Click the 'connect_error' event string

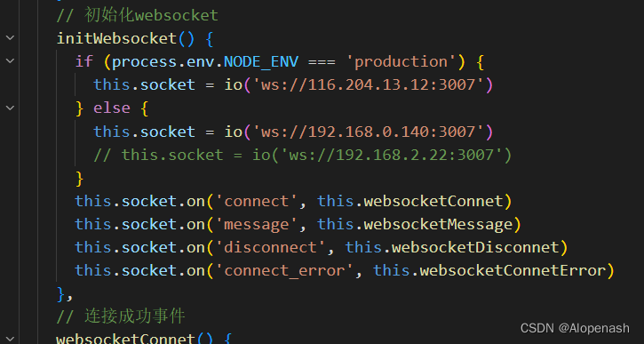click(284, 271)
